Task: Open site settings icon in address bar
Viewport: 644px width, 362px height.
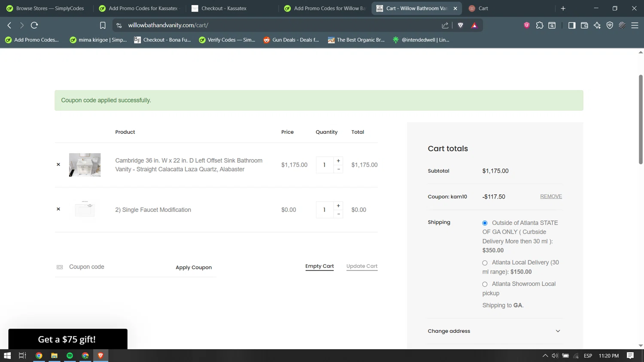Action: [x=119, y=25]
